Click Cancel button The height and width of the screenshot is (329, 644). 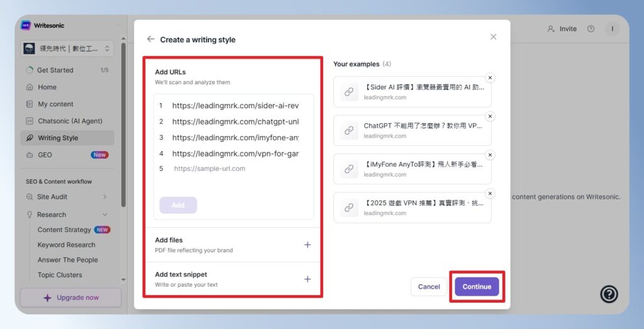pyautogui.click(x=429, y=287)
